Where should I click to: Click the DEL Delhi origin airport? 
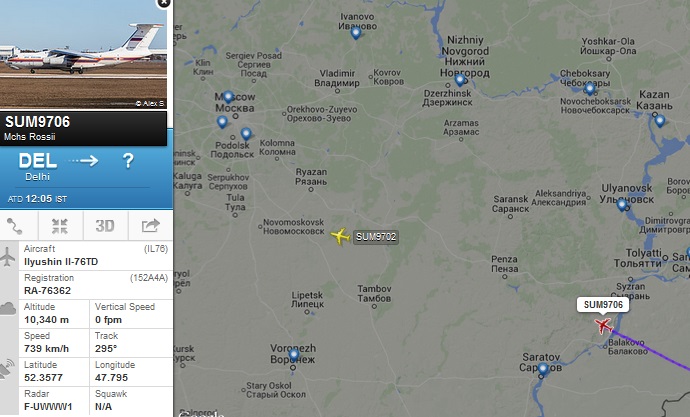click(x=38, y=167)
